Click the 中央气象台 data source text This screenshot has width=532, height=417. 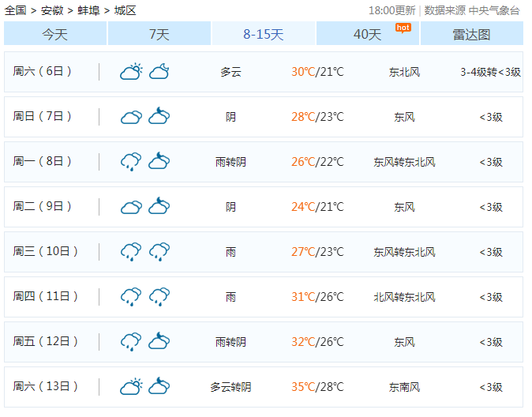(494, 10)
